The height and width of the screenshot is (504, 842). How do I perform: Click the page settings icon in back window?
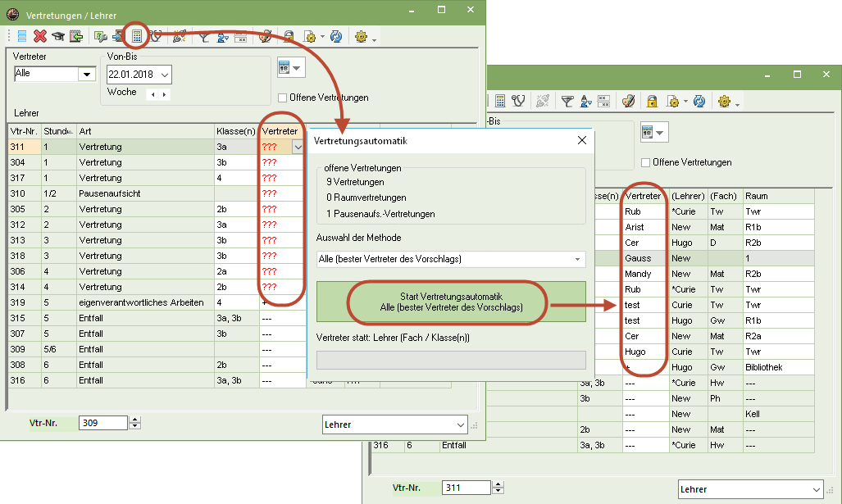672,101
